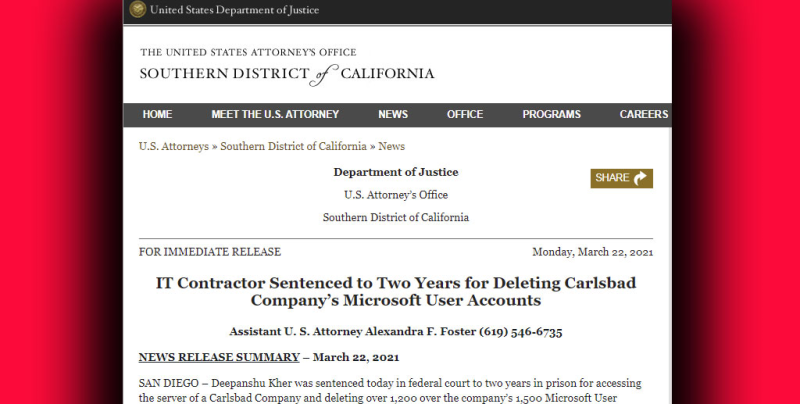Click the bold Department of Justice heading
Viewport: 800px width, 404px height.
[395, 172]
